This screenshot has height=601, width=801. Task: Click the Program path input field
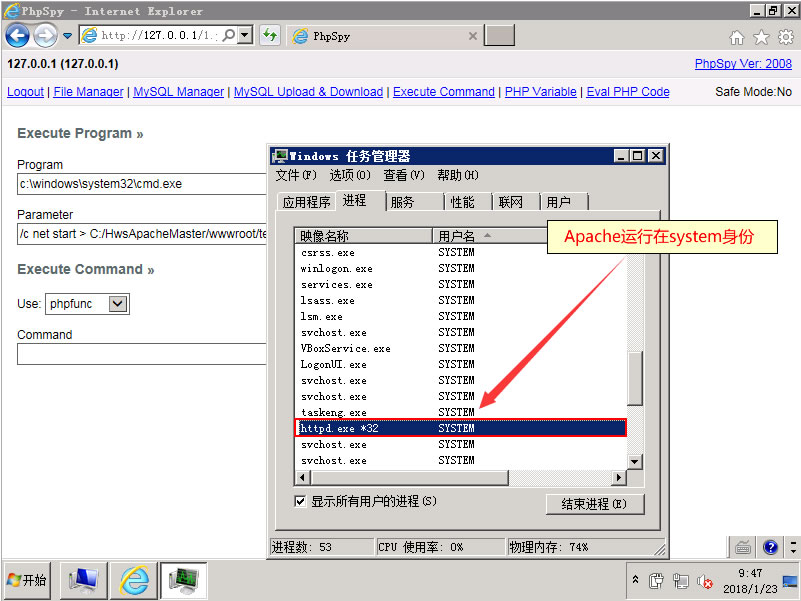(x=142, y=184)
